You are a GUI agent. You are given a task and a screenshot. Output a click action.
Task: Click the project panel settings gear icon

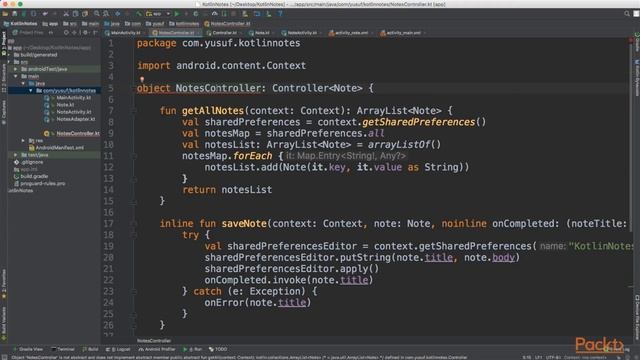(86, 33)
